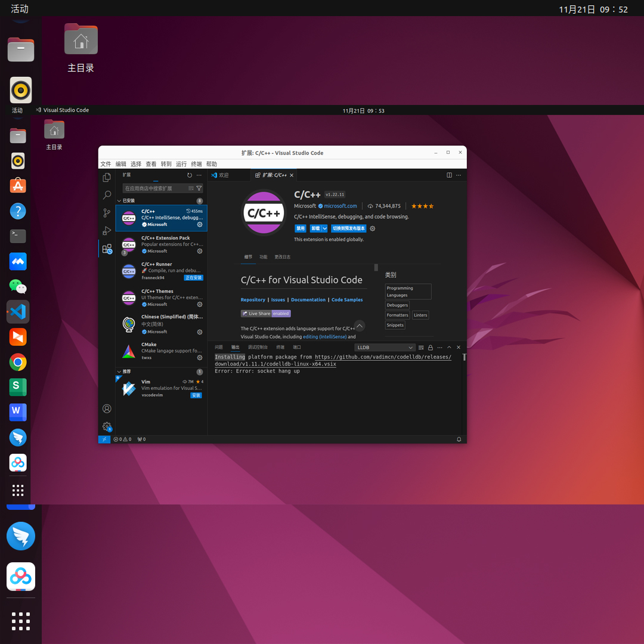Switch to the 更改日志 tab
The height and width of the screenshot is (644, 644).
(x=282, y=257)
